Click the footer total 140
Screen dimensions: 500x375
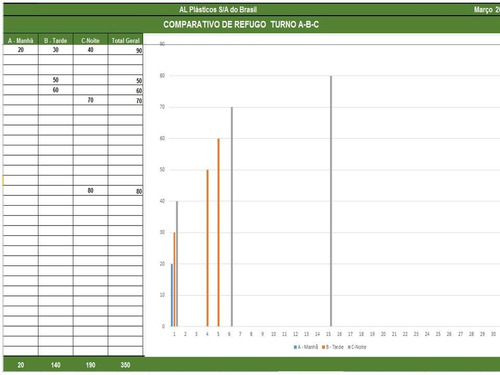[56, 365]
